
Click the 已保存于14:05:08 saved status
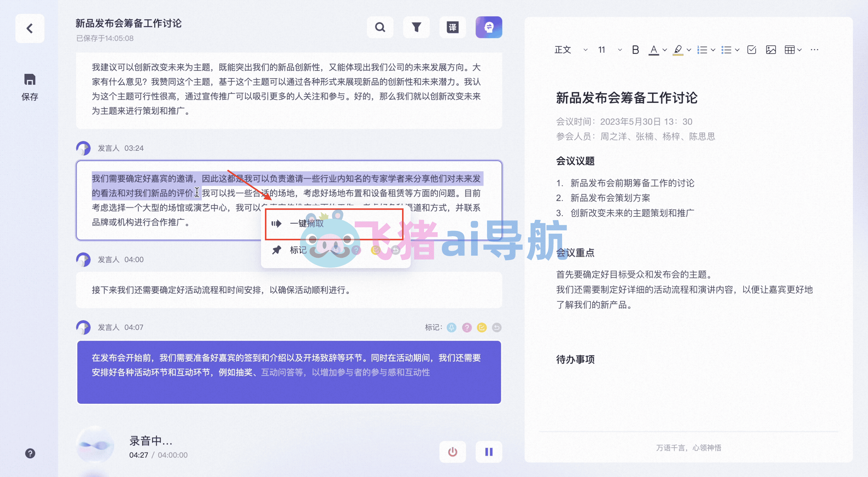tap(105, 38)
